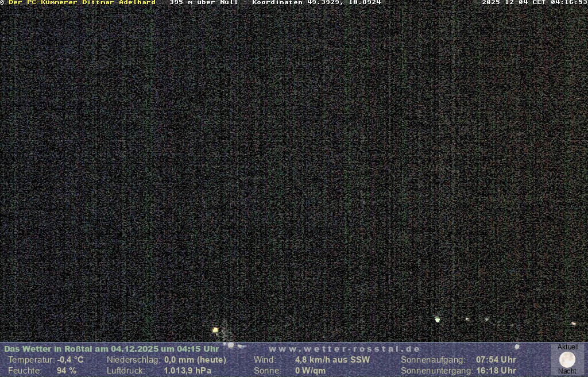Open the www.wetter-rosstal.de watermark link
Image resolution: width=588 pixels, height=377 pixels.
pyautogui.click(x=345, y=349)
